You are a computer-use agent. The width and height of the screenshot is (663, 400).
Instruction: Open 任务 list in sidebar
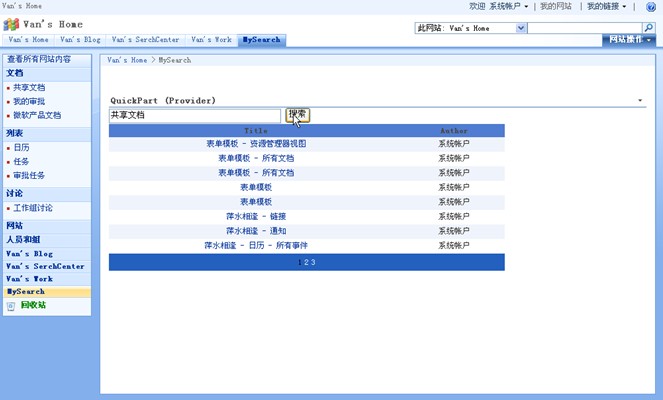coord(21,162)
